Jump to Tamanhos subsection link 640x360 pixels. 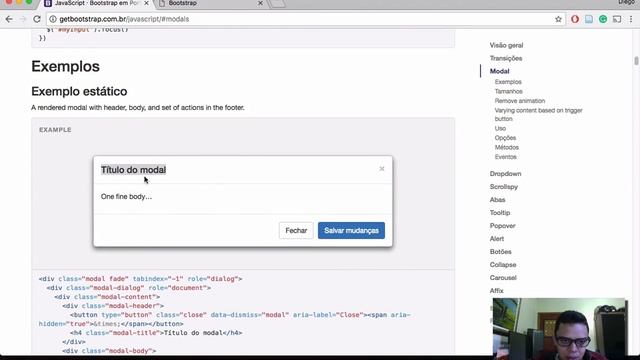(x=508, y=91)
